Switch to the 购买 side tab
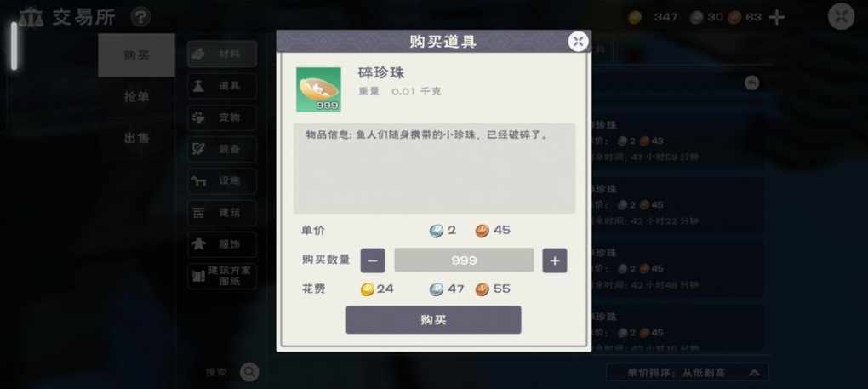 (x=137, y=55)
